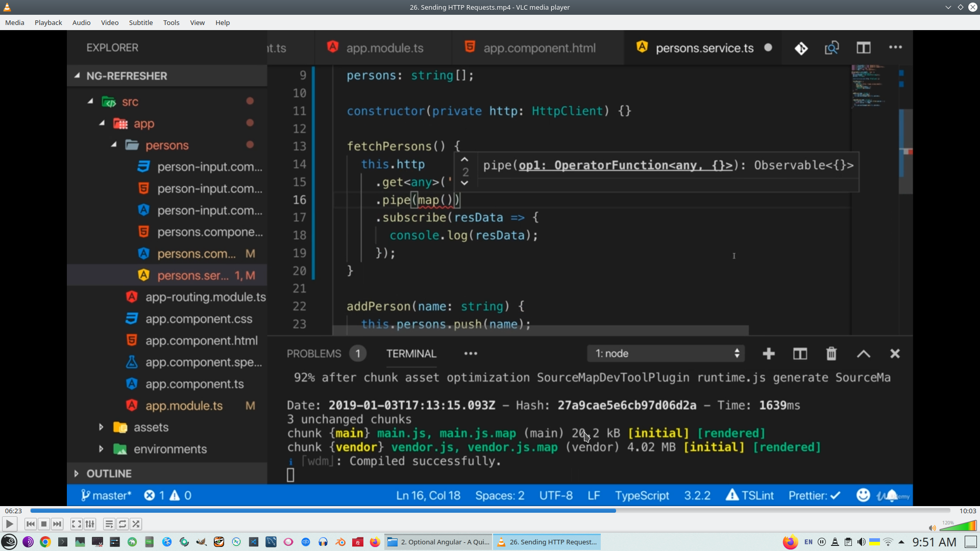Open the Playback menu
Viewport: 980px width, 551px height.
[48, 22]
